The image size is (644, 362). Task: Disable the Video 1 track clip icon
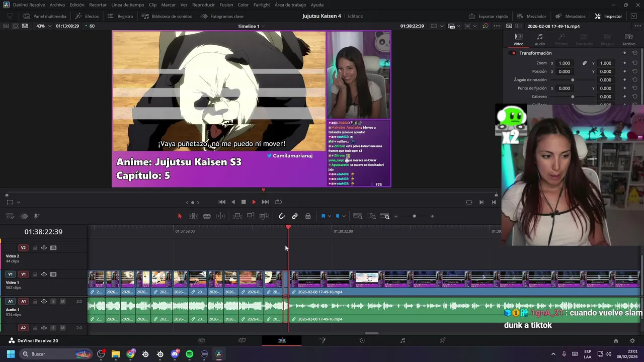tap(53, 275)
